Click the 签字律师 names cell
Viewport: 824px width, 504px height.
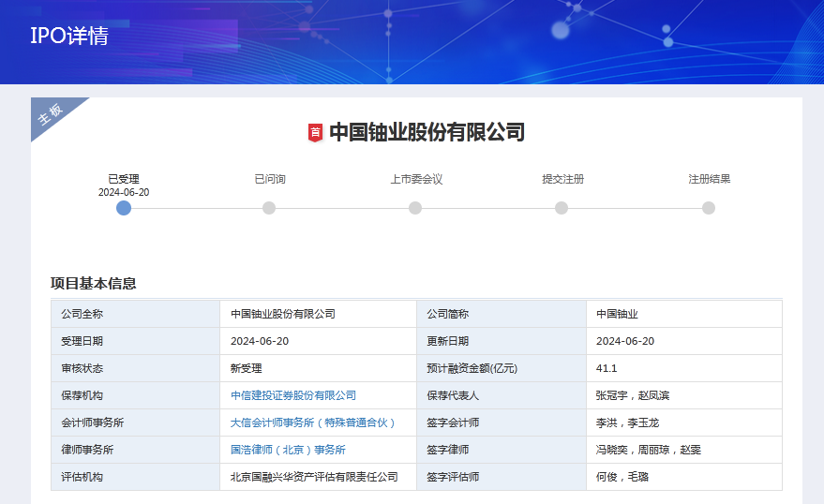[x=648, y=450]
